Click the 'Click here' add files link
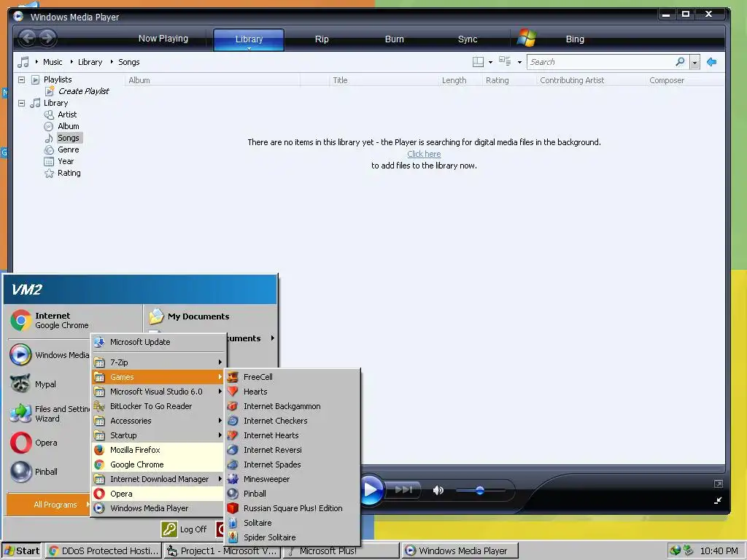The image size is (747, 560). pos(424,154)
